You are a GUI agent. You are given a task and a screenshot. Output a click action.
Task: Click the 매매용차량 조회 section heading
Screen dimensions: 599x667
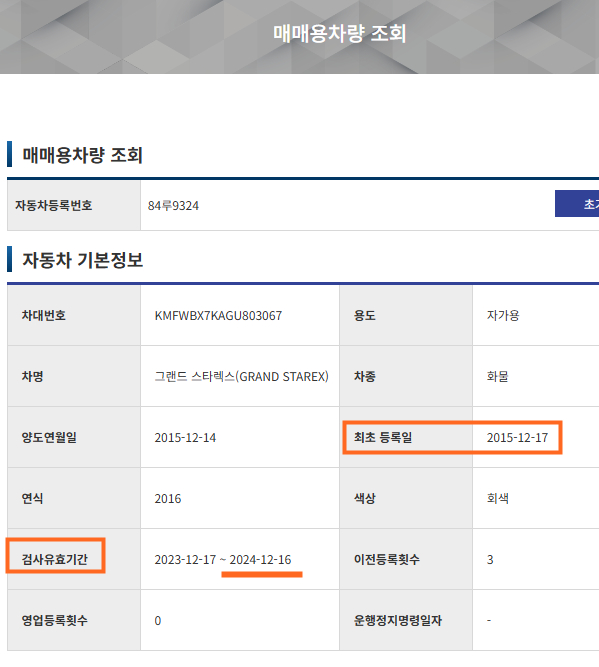(82, 155)
